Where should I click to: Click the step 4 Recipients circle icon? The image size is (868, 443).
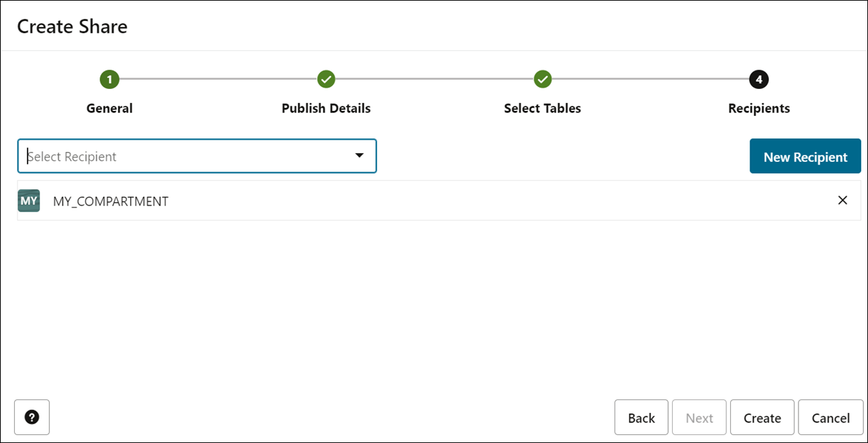pyautogui.click(x=758, y=80)
